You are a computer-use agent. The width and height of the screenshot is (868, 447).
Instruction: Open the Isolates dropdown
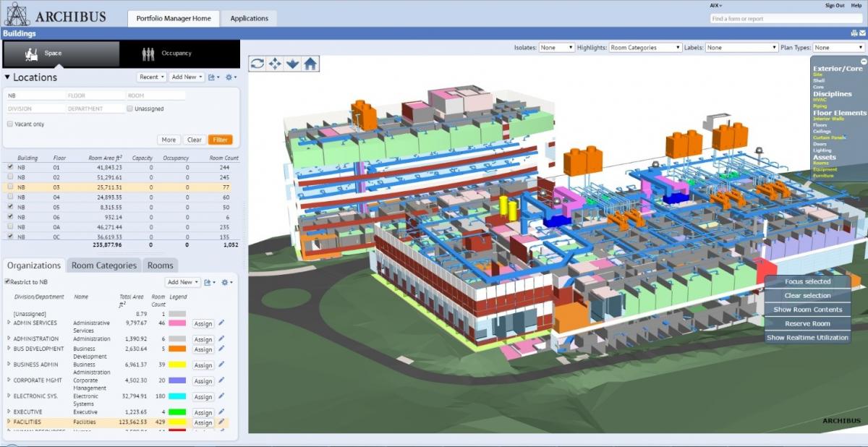tap(556, 48)
